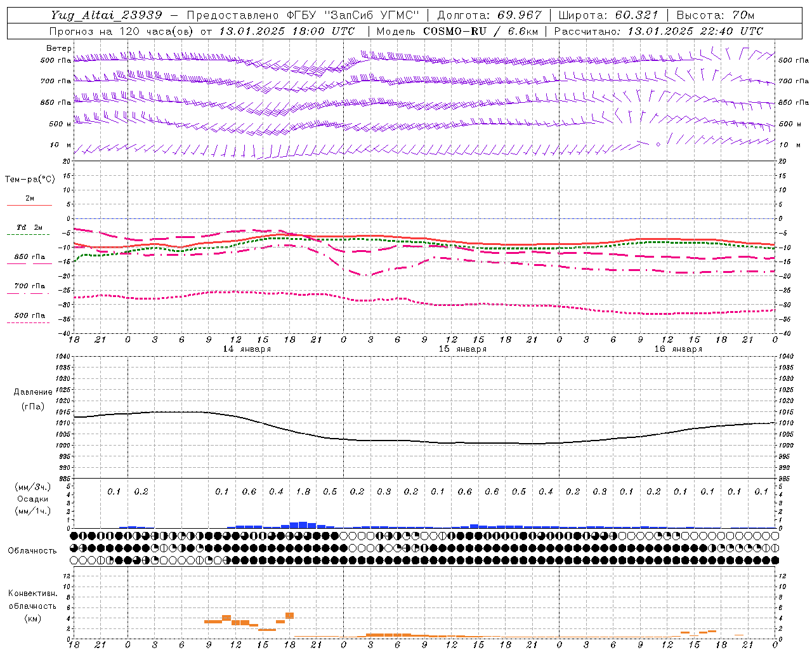The height and width of the screenshot is (650, 812).
Task: Click the Высота: 70м header field
Action: coord(716,15)
